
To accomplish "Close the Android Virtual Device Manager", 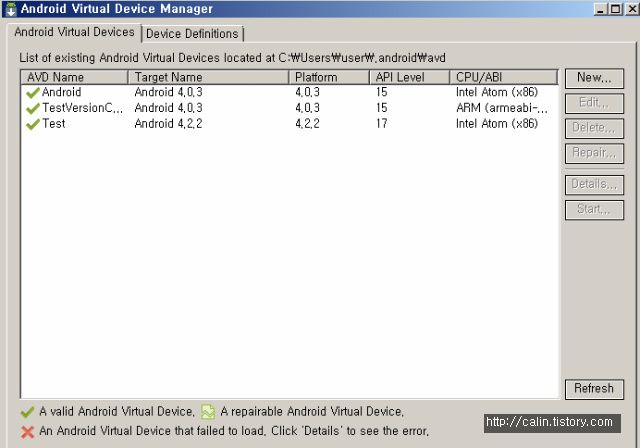I will [x=632, y=9].
